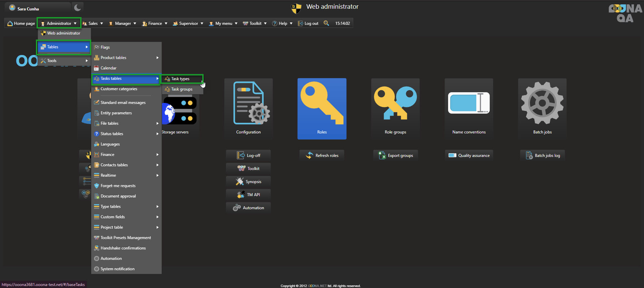Click the Export groups button
Image resolution: width=644 pixels, height=288 pixels.
(395, 156)
